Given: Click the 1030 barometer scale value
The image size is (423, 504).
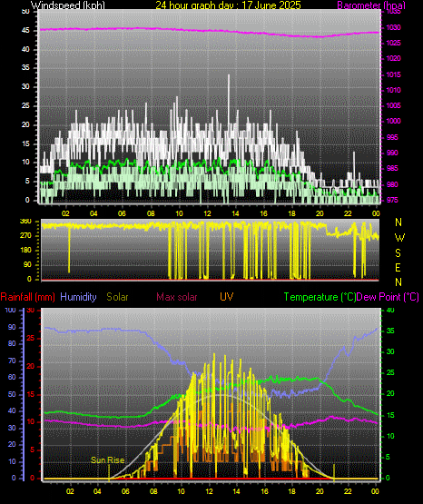Looking at the screenshot, I should (x=393, y=27).
